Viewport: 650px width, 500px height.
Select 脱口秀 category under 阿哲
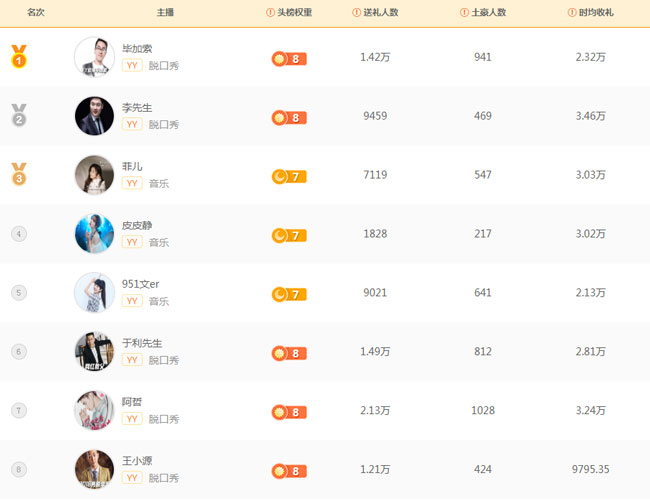coord(164,419)
